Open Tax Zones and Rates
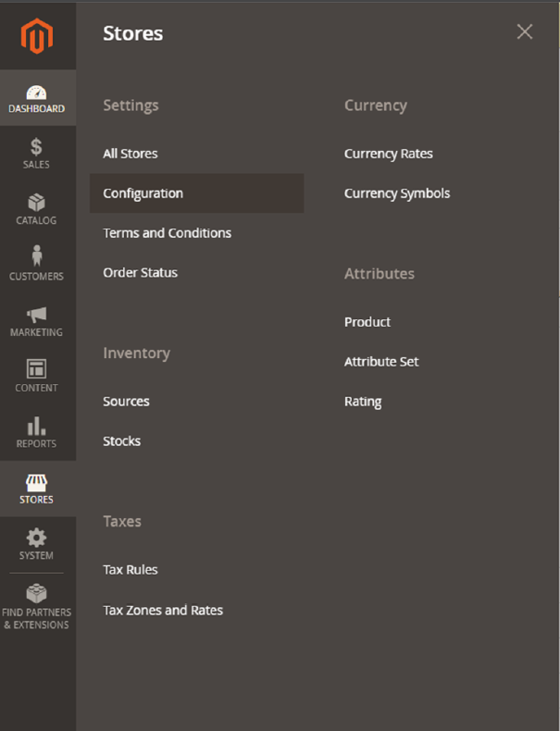 [x=163, y=611]
